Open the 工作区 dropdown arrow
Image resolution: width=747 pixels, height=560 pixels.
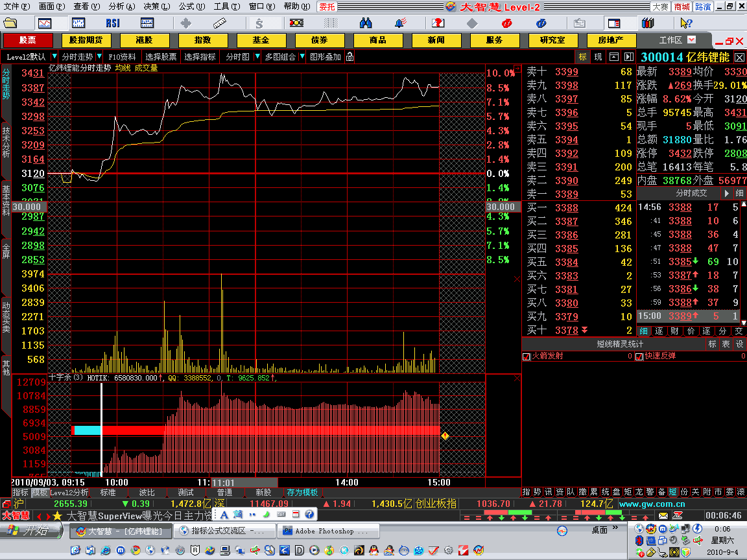pyautogui.click(x=692, y=40)
